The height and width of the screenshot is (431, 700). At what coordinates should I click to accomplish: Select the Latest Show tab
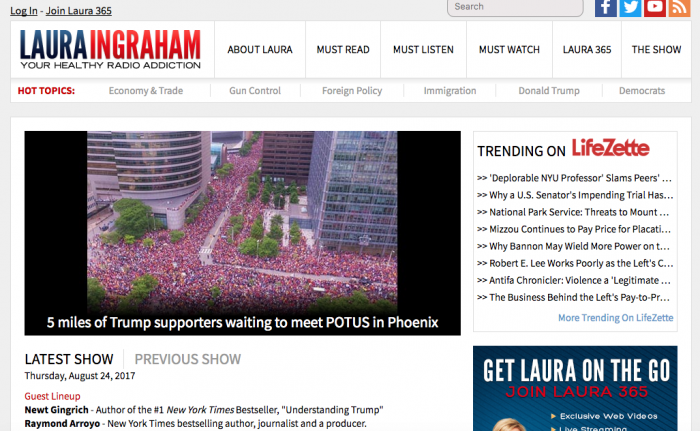(69, 359)
